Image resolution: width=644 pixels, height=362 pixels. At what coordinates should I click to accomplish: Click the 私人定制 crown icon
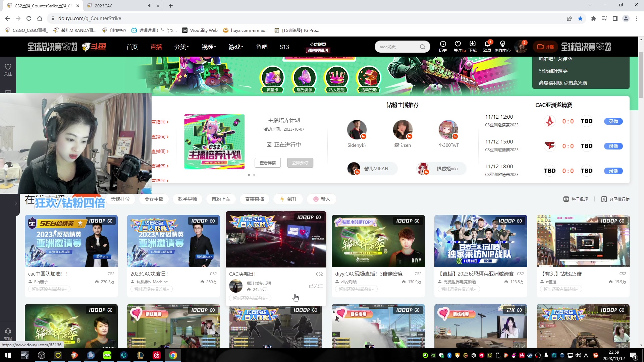336,79
